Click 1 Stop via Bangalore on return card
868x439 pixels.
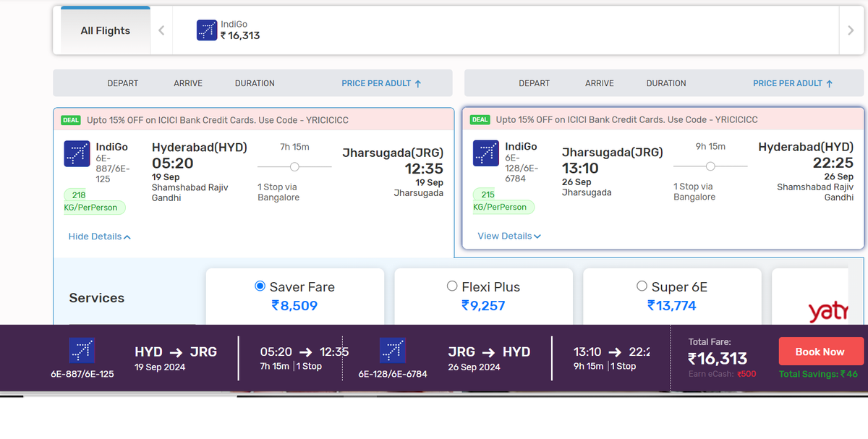(694, 192)
